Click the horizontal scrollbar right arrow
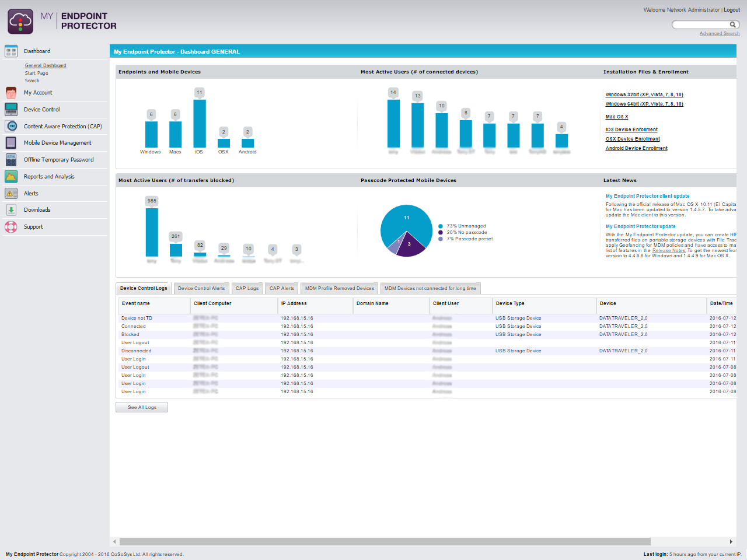Screen dimensions: 747x560 pos(731,542)
